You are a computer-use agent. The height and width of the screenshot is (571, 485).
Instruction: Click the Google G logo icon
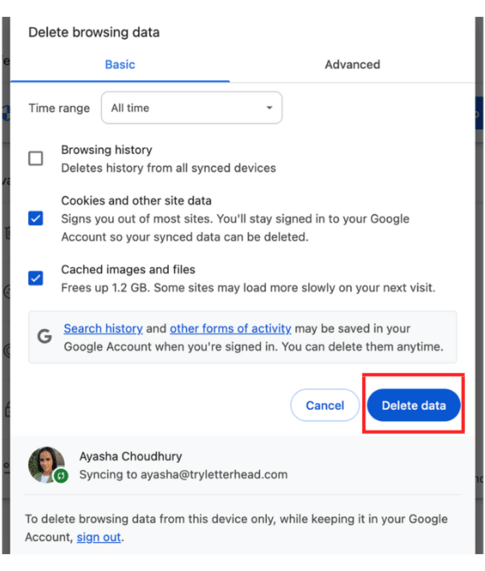(44, 336)
